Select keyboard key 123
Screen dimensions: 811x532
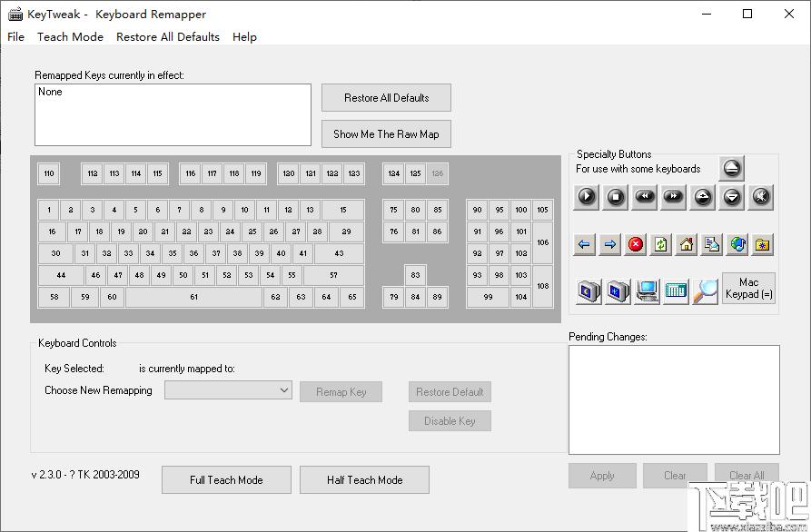pyautogui.click(x=354, y=173)
